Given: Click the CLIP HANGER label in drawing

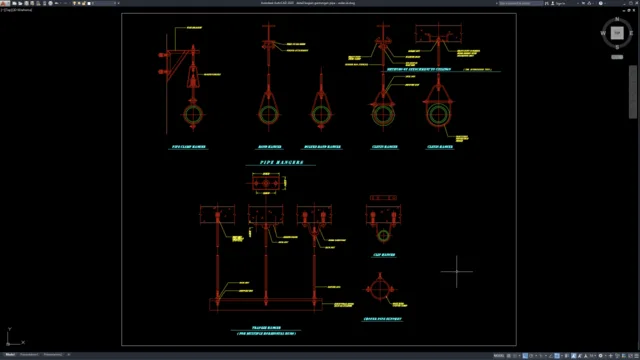Looking at the screenshot, I should coord(384,255).
